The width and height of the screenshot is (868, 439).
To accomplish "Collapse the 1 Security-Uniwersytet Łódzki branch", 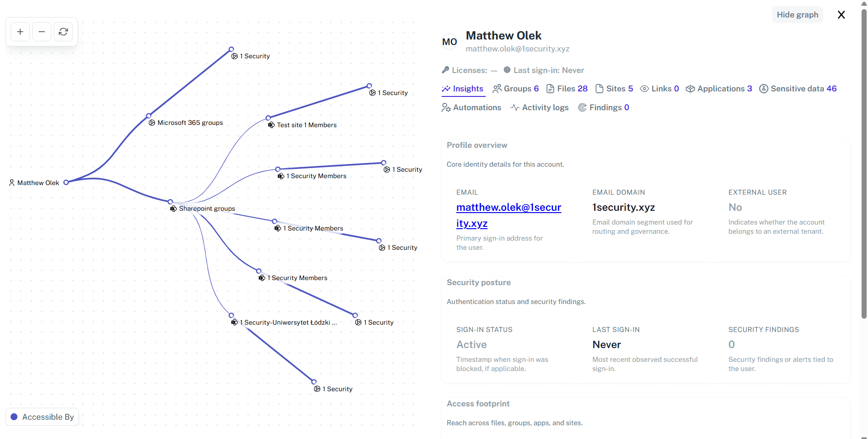I will click(x=230, y=315).
